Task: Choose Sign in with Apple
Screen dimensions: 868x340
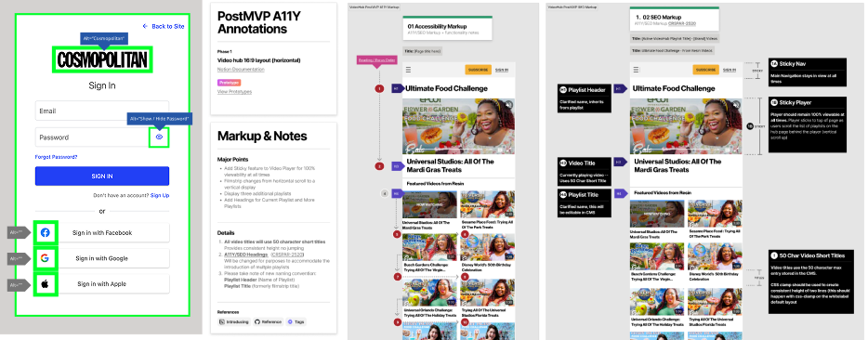Action: (x=102, y=283)
